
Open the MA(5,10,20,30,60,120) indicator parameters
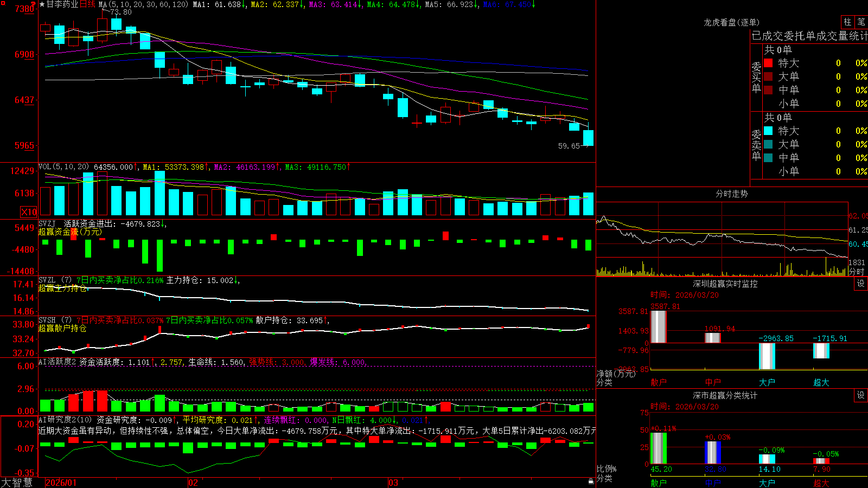(143, 4)
